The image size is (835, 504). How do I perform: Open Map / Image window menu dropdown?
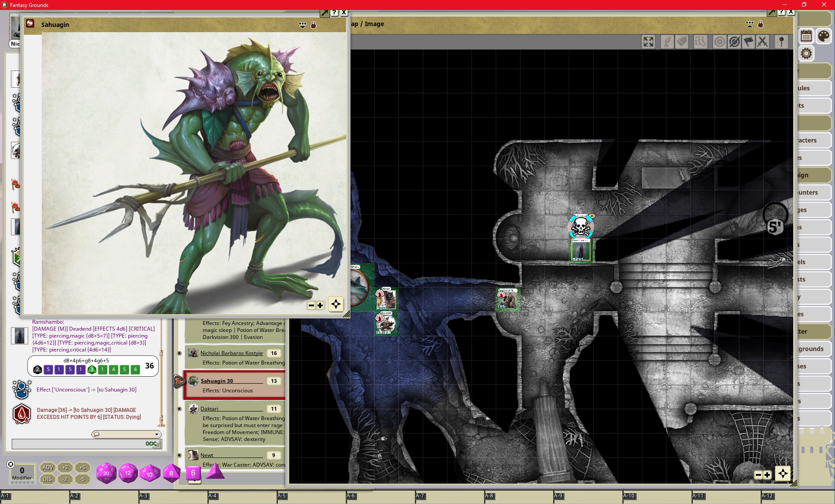click(x=749, y=24)
